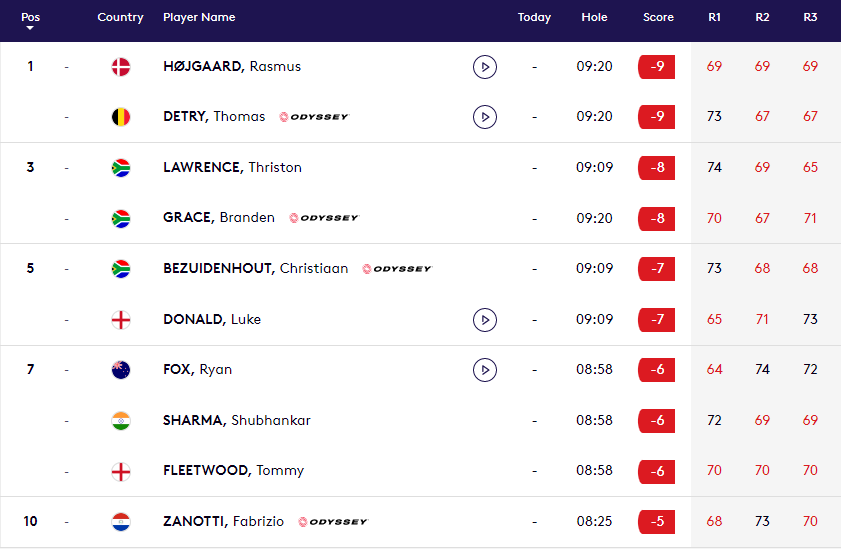Play video highlights for Højgaard, Rasmus
Viewport: 841px width, 549px height.
tap(484, 67)
